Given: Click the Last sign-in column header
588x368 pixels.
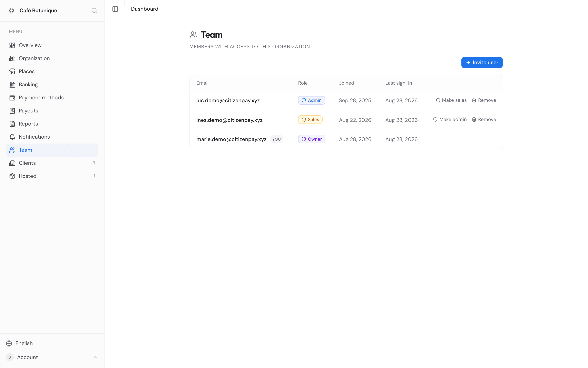Looking at the screenshot, I should (x=399, y=83).
